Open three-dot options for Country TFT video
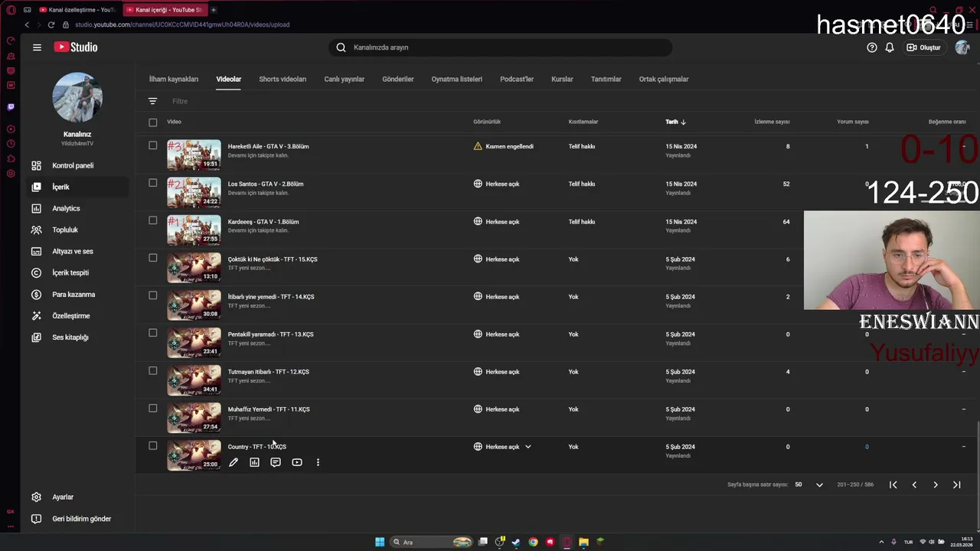The image size is (980, 551). point(318,462)
